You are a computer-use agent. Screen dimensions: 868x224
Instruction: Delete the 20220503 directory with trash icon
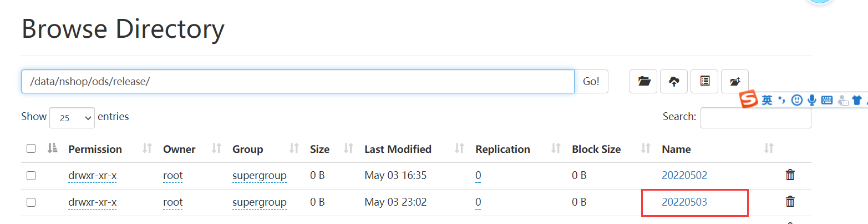coord(790,202)
